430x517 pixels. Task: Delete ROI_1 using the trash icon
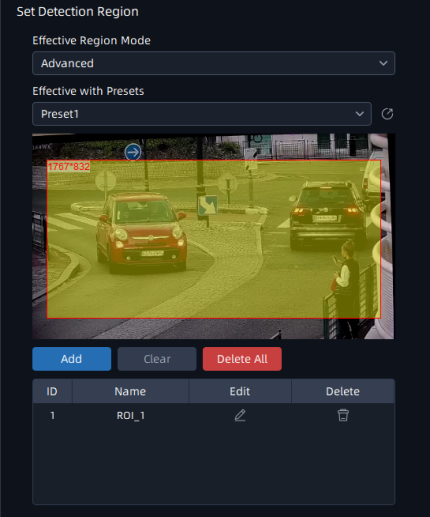click(x=343, y=415)
